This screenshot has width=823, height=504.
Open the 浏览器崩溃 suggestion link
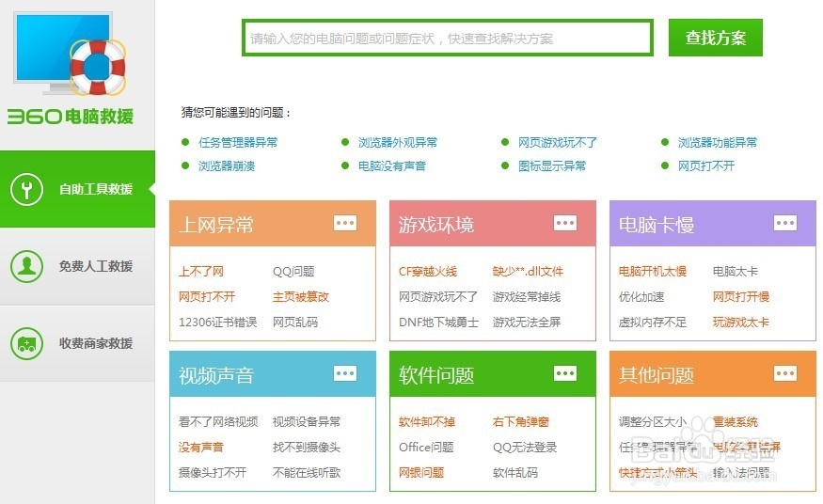tap(227, 166)
